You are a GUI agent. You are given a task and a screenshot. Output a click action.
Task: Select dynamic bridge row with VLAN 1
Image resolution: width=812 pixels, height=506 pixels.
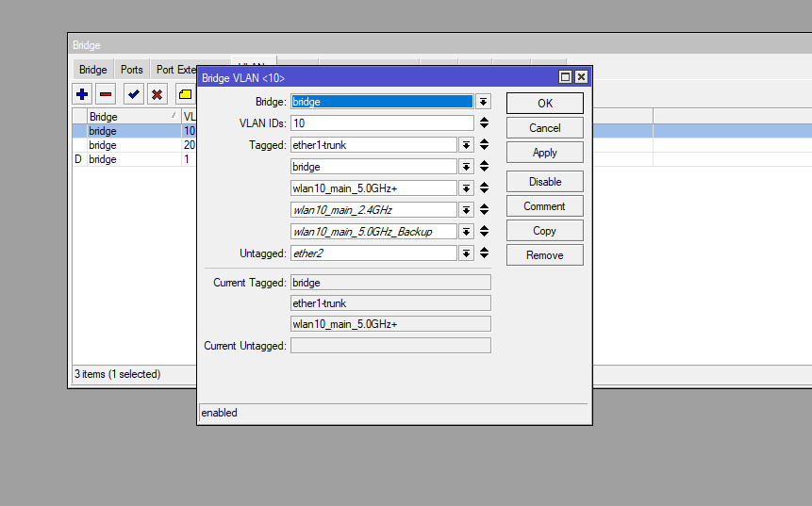point(134,159)
